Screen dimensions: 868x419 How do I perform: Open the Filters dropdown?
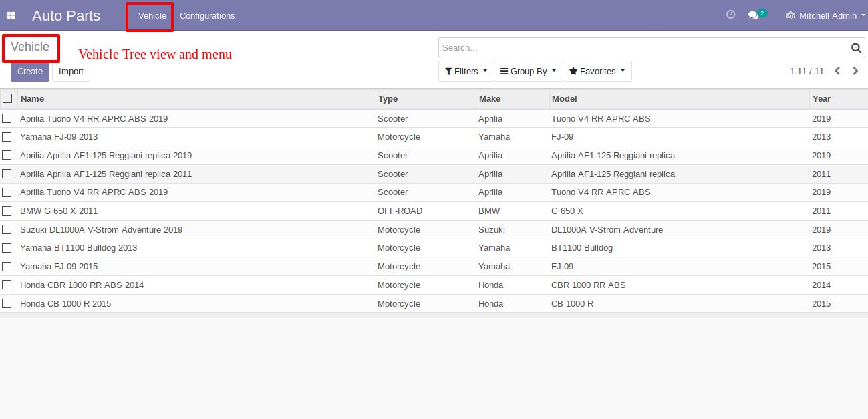tap(466, 72)
